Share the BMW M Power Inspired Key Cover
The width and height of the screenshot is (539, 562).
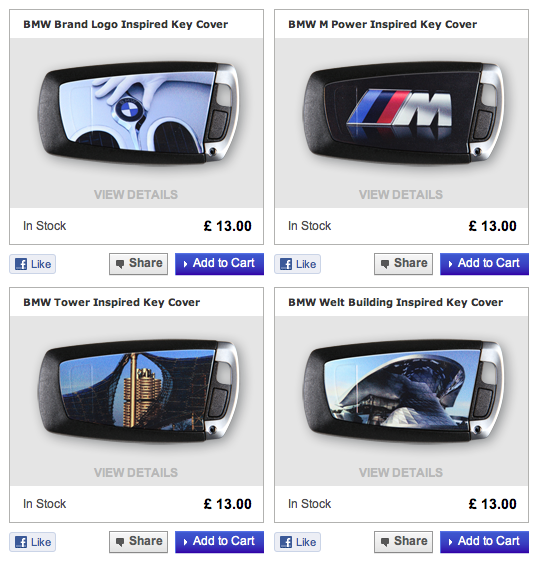(x=404, y=264)
